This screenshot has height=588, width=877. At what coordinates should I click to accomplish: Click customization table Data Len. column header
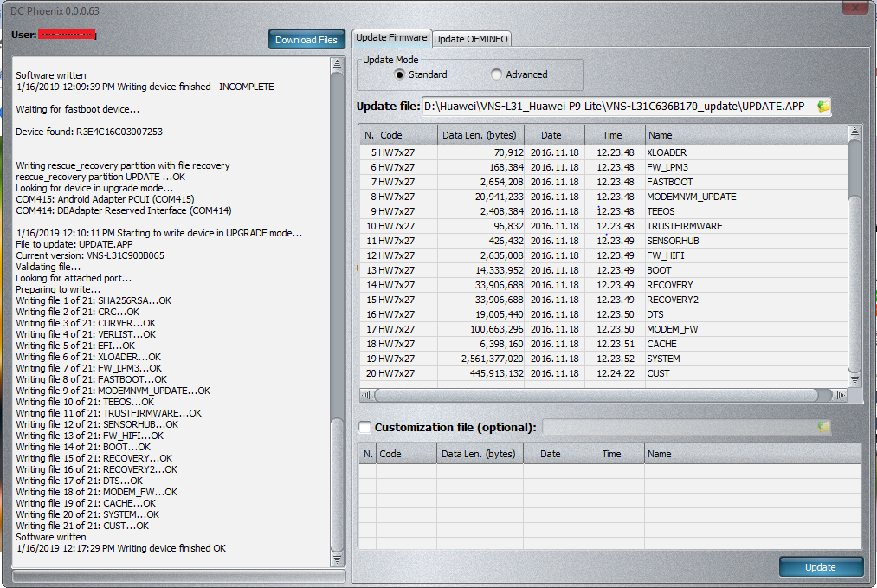click(480, 454)
